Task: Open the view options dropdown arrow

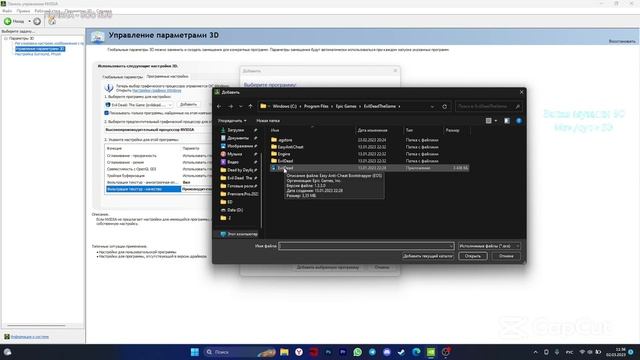Action: (496, 121)
